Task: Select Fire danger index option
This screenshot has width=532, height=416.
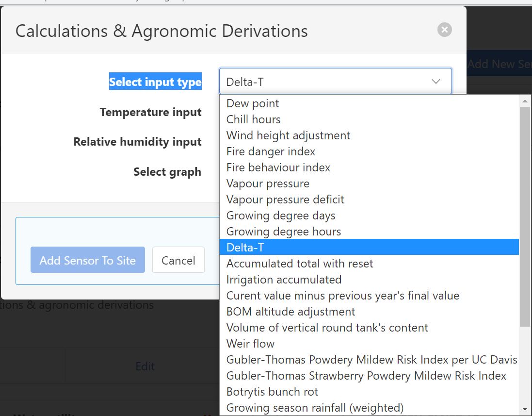Action: pyautogui.click(x=271, y=151)
